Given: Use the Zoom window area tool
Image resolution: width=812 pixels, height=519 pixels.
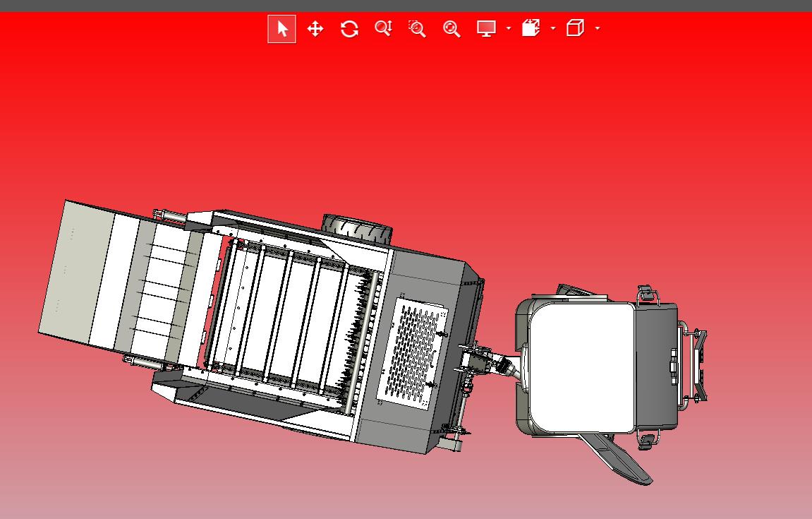Looking at the screenshot, I should pos(417,28).
